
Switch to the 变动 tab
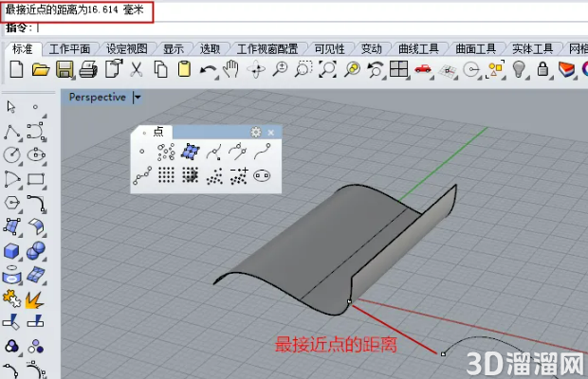pyautogui.click(x=371, y=49)
